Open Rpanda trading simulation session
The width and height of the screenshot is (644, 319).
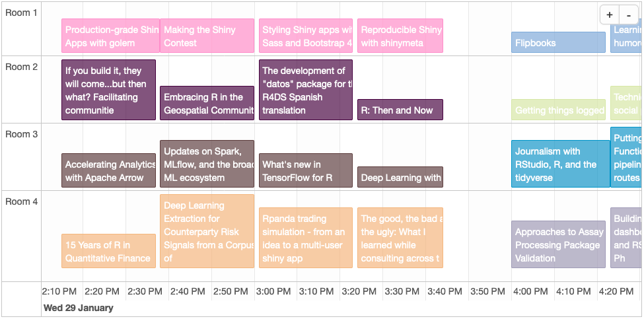pyautogui.click(x=306, y=238)
